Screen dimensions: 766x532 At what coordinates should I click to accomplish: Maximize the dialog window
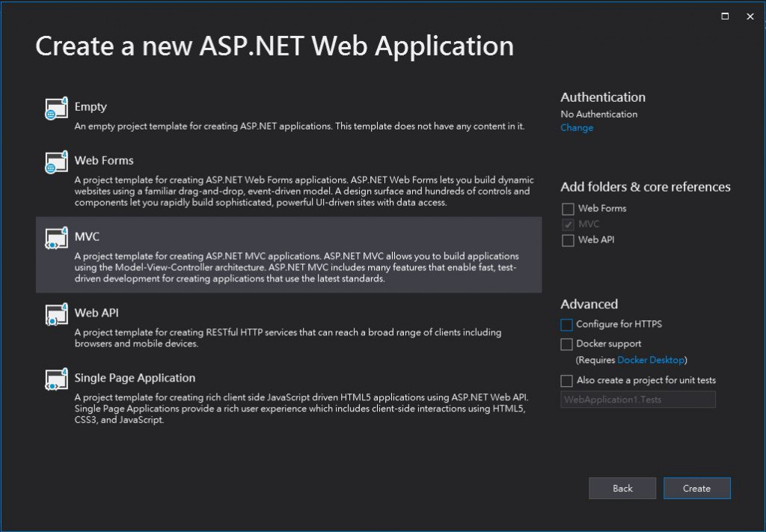pyautogui.click(x=725, y=16)
